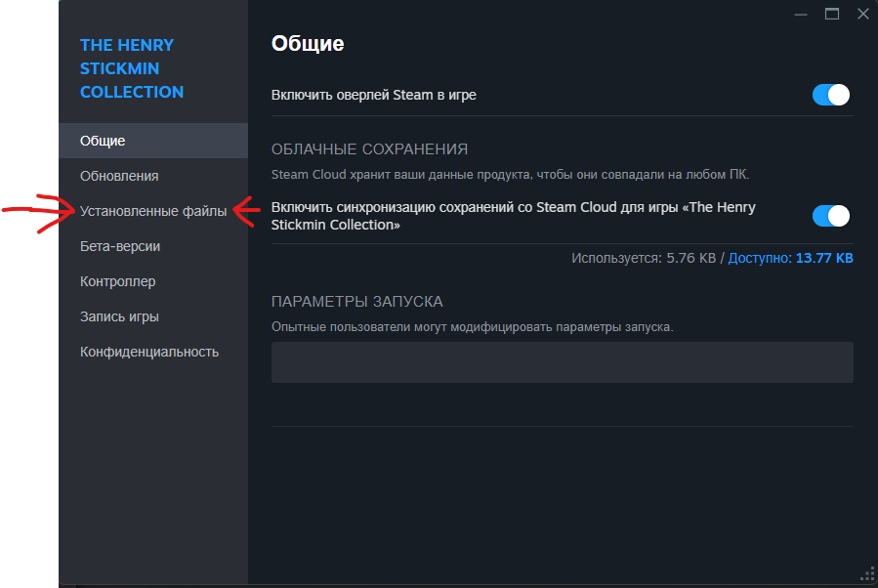
Task: Focus the launch options text field
Action: click(563, 362)
